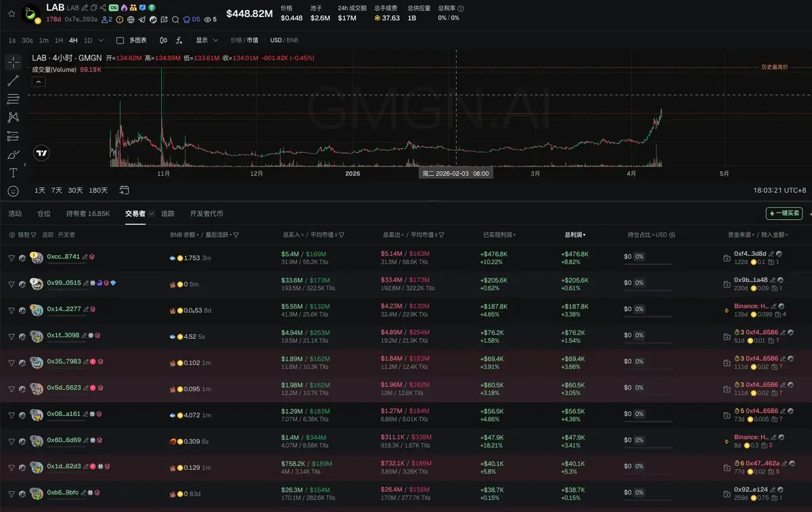Filter by wallet 0xcc...8741 funnel icon
The height and width of the screenshot is (512, 812).
coord(12,258)
